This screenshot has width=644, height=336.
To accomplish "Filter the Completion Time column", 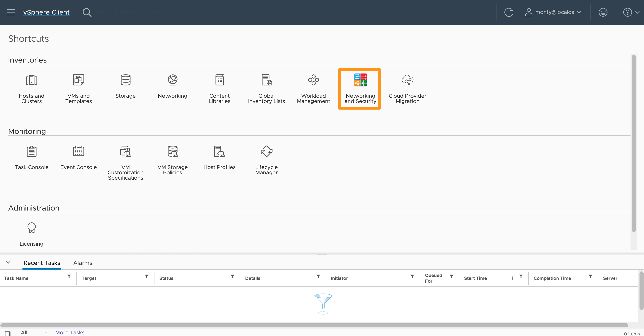I will (x=590, y=276).
